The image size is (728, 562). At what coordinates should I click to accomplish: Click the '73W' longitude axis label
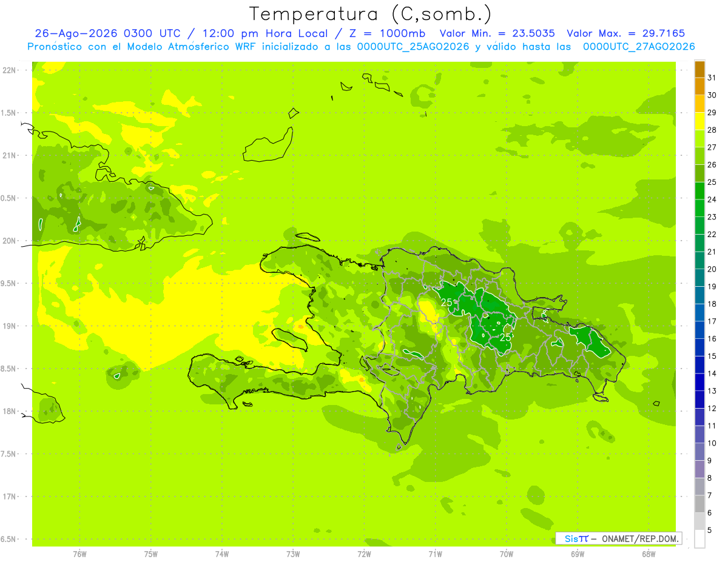pos(293,554)
